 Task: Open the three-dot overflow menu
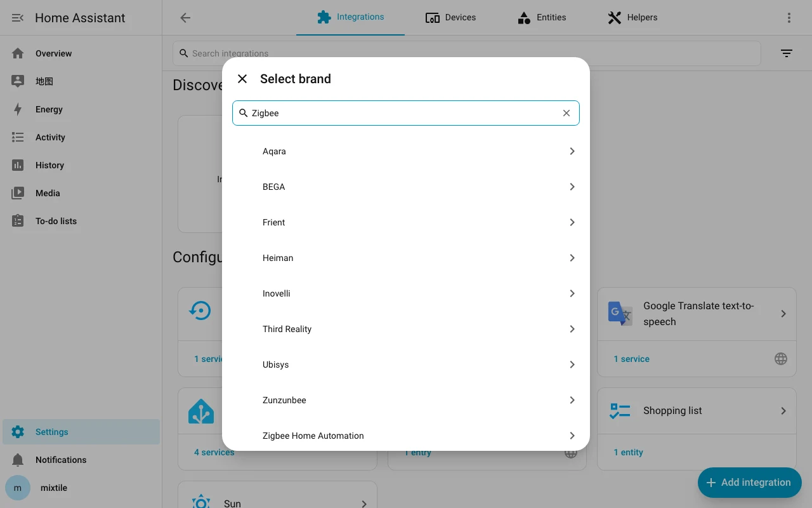pos(789,18)
